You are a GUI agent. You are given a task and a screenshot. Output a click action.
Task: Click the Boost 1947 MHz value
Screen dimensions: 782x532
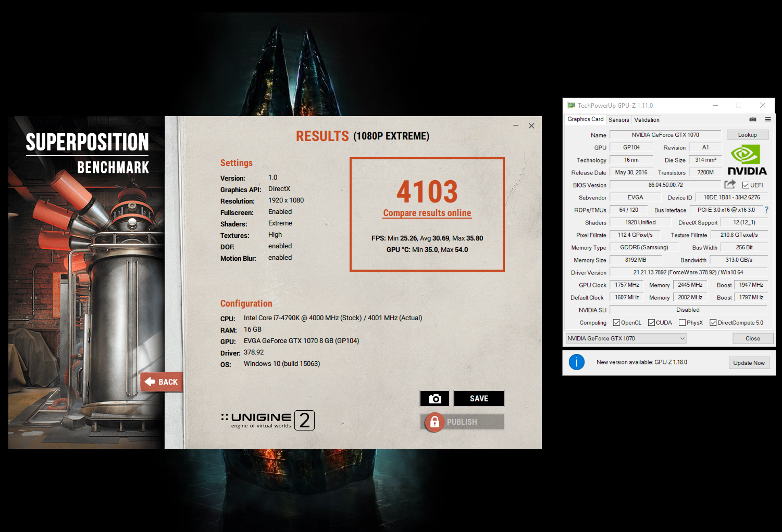click(x=751, y=285)
